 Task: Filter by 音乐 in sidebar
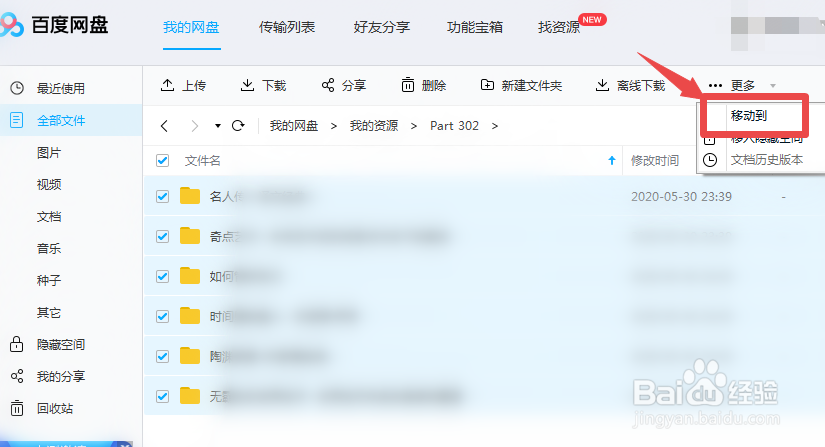(49, 248)
